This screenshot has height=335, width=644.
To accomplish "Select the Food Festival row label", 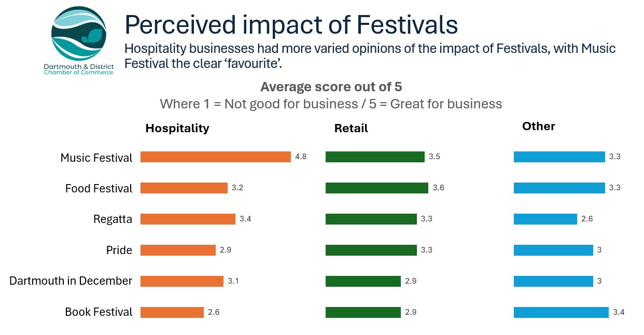I will pos(99,188).
